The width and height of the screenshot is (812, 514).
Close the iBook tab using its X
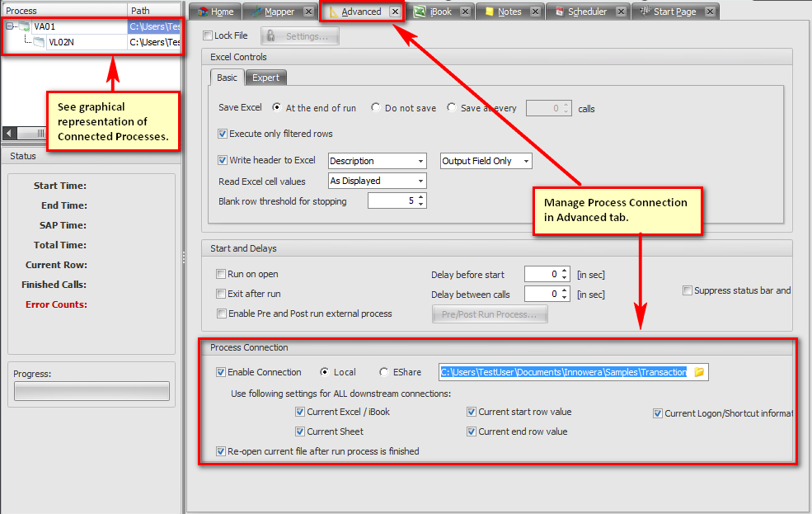point(465,12)
